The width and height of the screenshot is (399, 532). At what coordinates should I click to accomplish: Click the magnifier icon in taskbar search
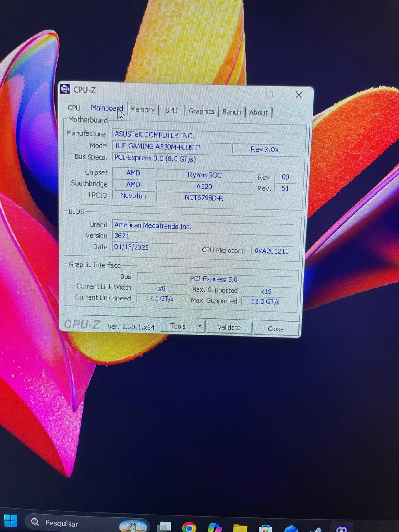pos(35,522)
